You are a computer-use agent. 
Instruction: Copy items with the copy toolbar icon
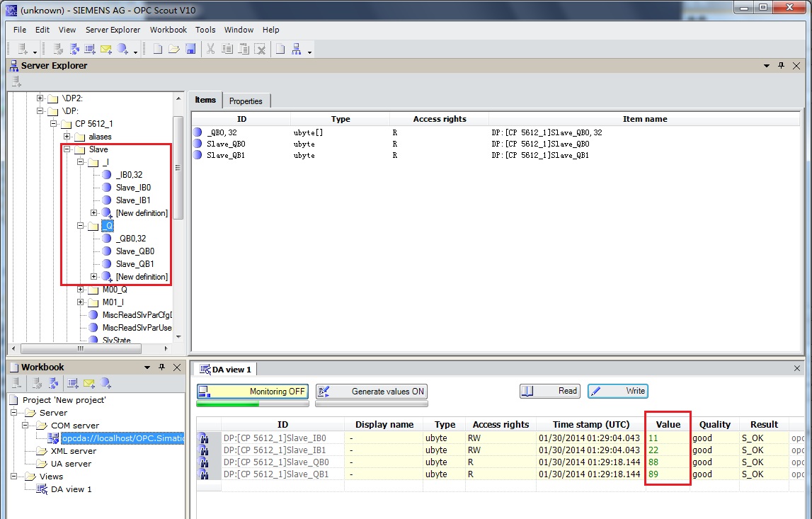[x=228, y=48]
